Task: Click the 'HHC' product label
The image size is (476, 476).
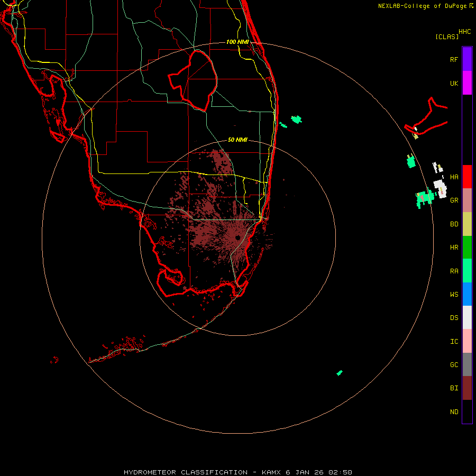Action: click(465, 32)
